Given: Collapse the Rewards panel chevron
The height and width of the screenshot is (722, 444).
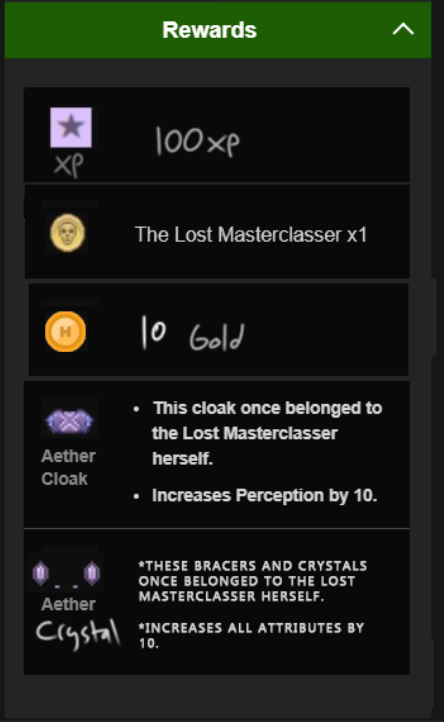Looking at the screenshot, I should point(403,29).
